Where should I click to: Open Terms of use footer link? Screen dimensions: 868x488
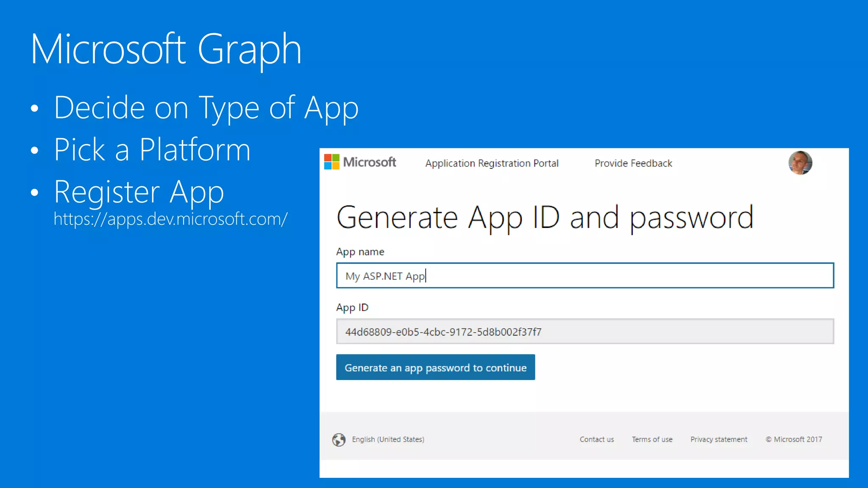tap(652, 440)
